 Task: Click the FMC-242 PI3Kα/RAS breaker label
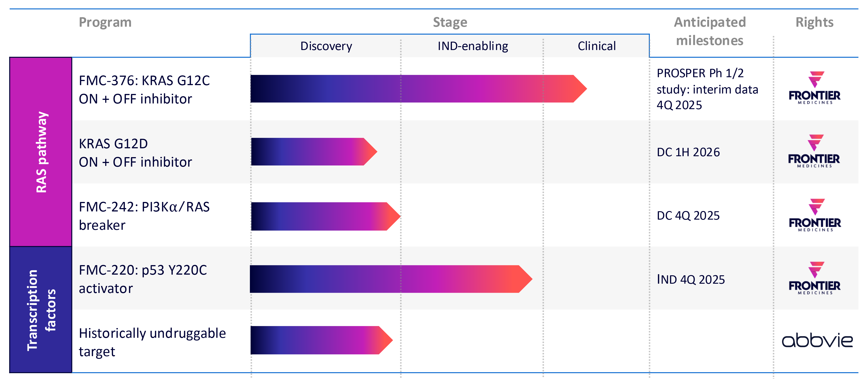coord(144,216)
